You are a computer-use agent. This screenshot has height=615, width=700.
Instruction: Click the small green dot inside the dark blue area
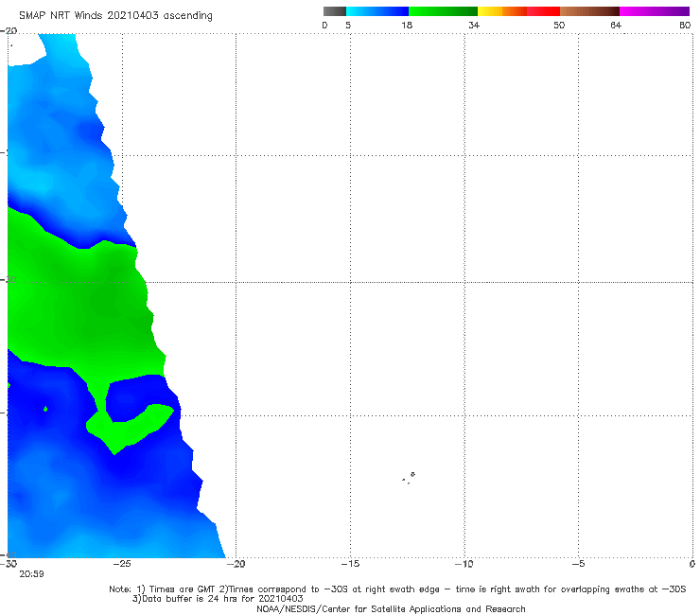pos(45,409)
